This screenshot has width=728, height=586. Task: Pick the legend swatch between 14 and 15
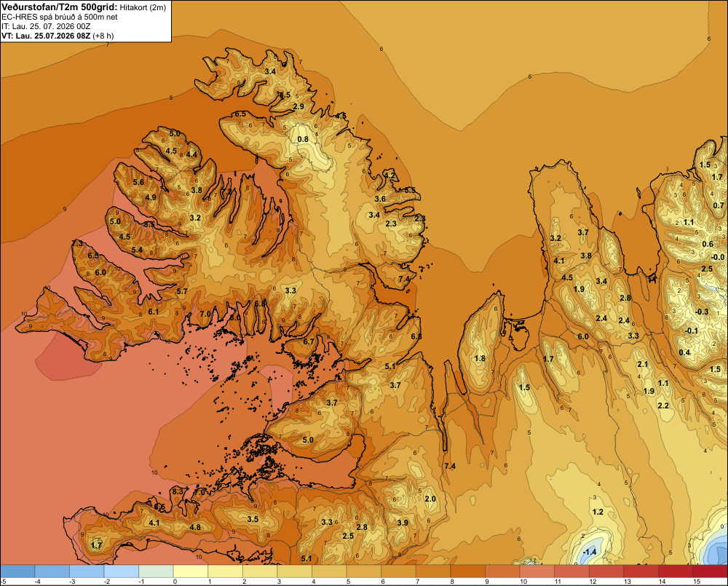675,571
